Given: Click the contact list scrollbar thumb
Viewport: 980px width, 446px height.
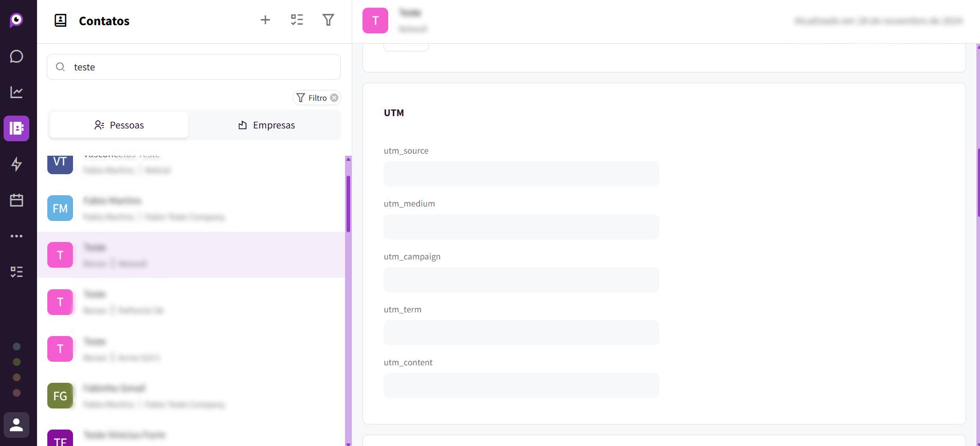Looking at the screenshot, I should [x=348, y=204].
